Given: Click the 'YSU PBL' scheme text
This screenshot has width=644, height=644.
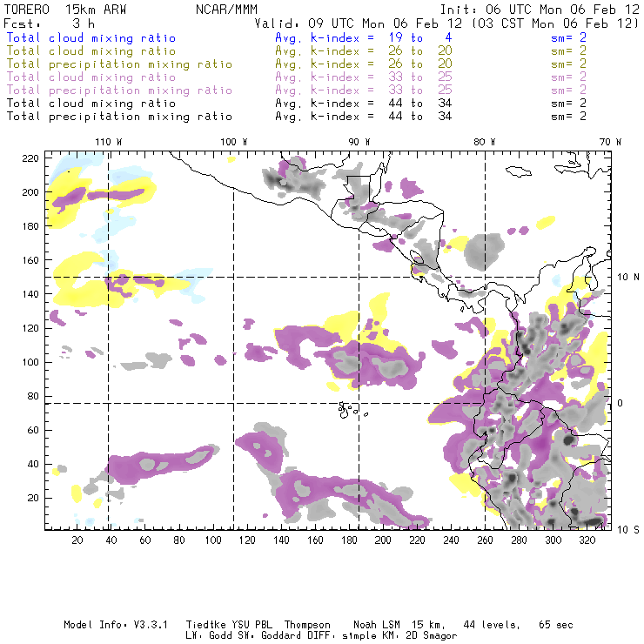Looking at the screenshot, I should click(x=252, y=625).
